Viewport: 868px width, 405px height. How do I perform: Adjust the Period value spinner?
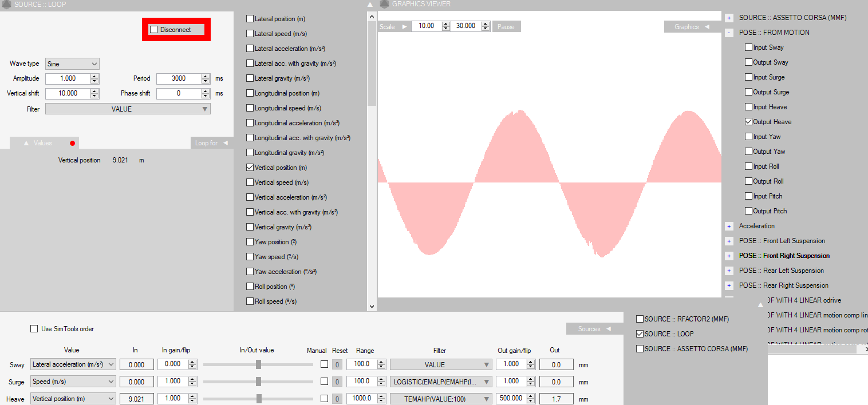(206, 78)
